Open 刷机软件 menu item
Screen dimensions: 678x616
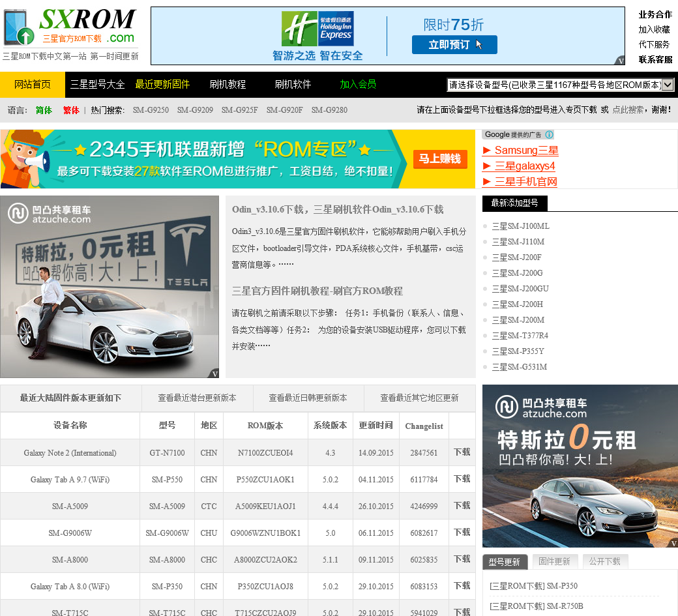pos(293,84)
